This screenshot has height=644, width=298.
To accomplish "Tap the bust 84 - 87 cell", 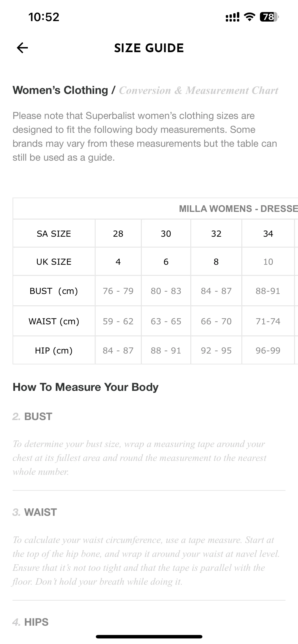I will point(216,291).
